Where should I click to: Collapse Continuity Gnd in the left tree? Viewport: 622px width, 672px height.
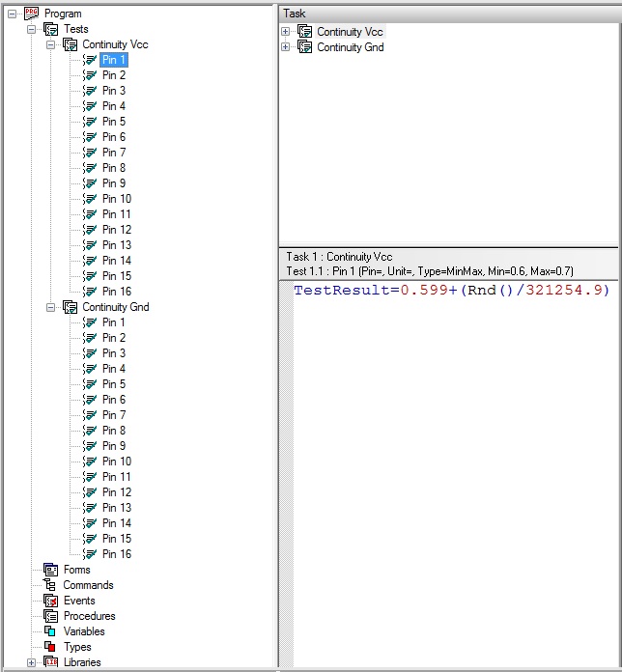50,307
